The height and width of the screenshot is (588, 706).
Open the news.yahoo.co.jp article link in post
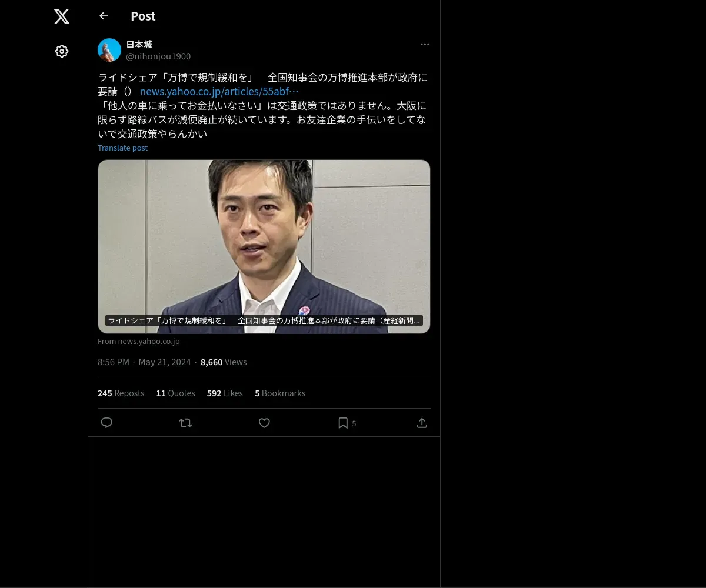(219, 91)
